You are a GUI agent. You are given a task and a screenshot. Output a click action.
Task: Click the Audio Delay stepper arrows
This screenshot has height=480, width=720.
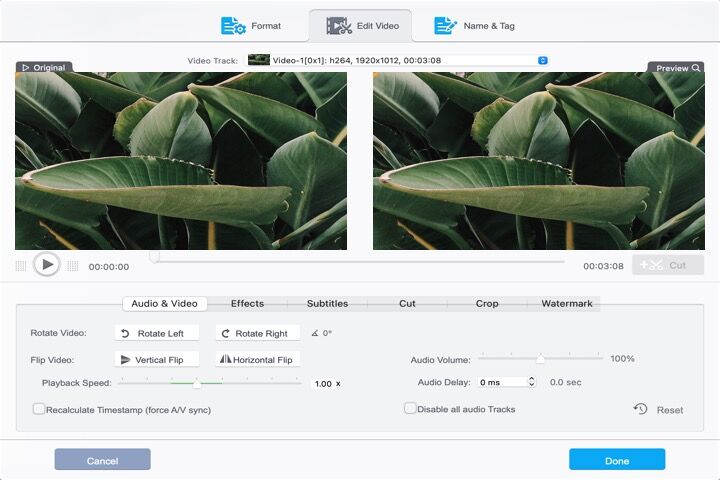pyautogui.click(x=532, y=382)
